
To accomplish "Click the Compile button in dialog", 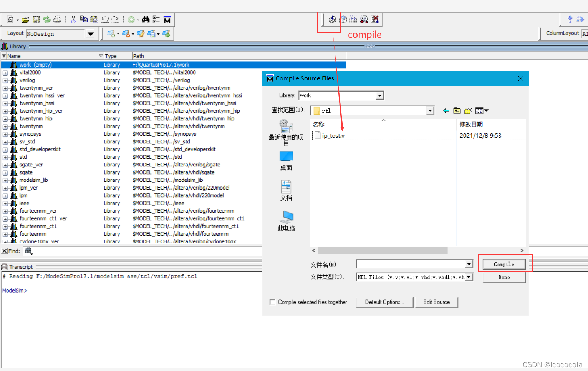I will pyautogui.click(x=504, y=264).
